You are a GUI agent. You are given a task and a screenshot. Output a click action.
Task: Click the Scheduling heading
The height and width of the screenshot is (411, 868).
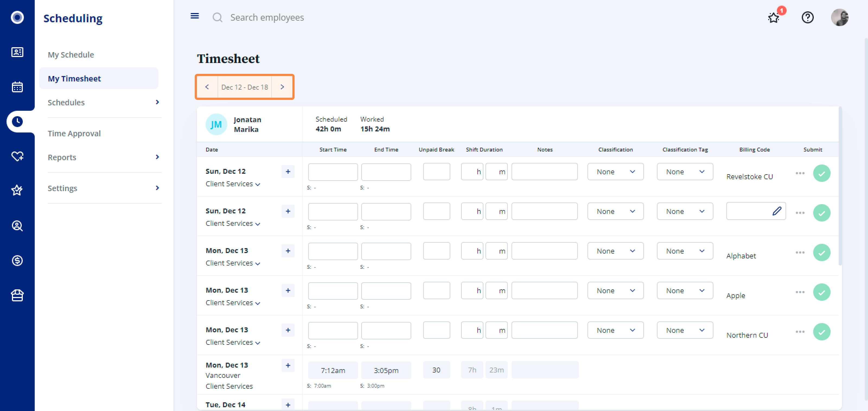(73, 18)
